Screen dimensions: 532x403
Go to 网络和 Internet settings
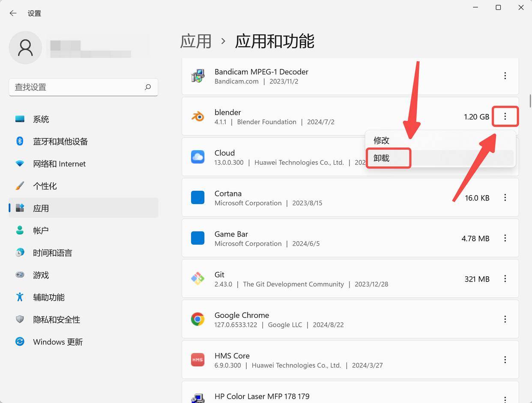pyautogui.click(x=84, y=164)
